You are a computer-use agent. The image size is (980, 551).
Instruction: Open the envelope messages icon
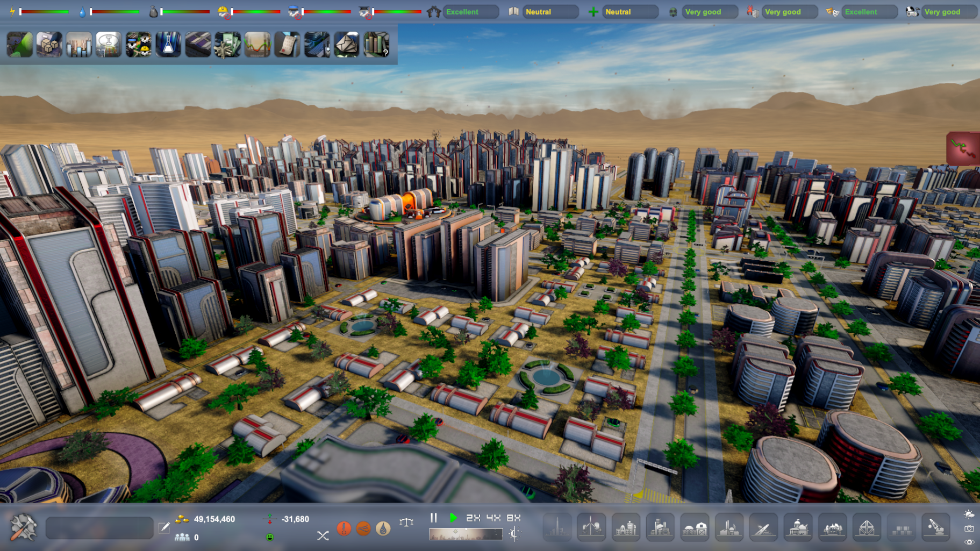point(346,44)
